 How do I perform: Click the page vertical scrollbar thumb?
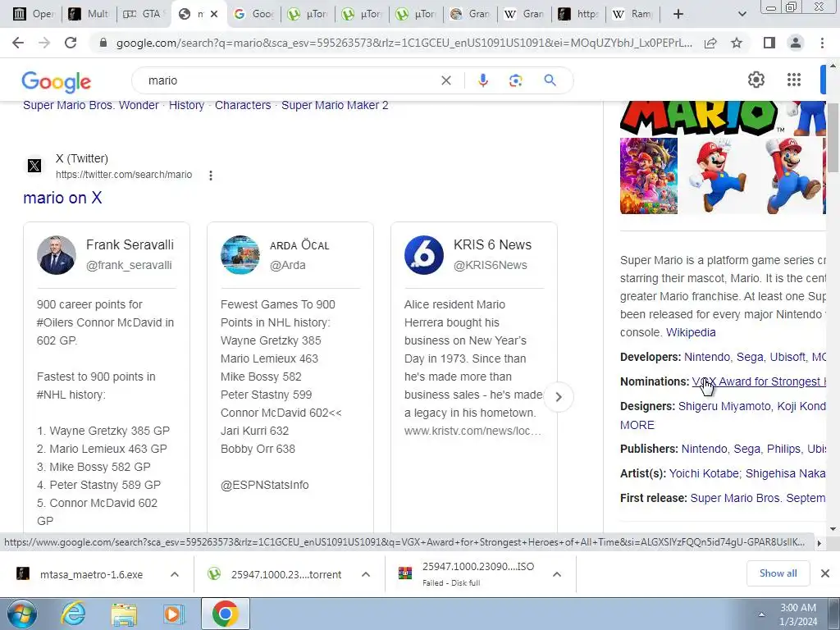(x=833, y=137)
